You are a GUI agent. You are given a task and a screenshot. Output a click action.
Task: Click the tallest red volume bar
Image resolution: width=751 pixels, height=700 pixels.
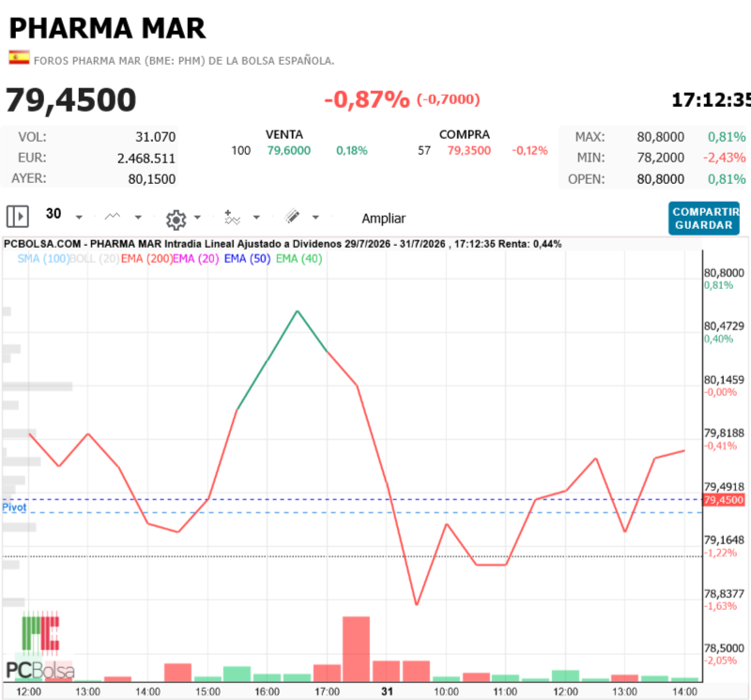(x=357, y=648)
